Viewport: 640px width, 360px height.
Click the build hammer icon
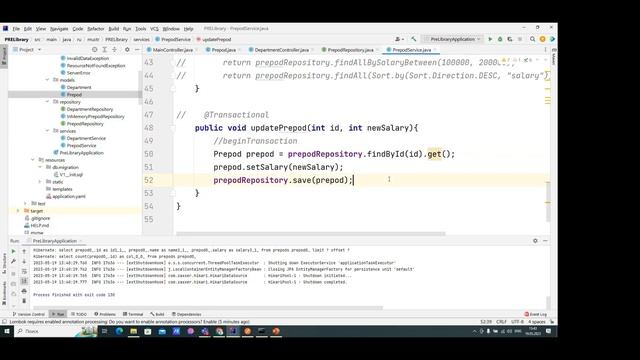pos(413,39)
